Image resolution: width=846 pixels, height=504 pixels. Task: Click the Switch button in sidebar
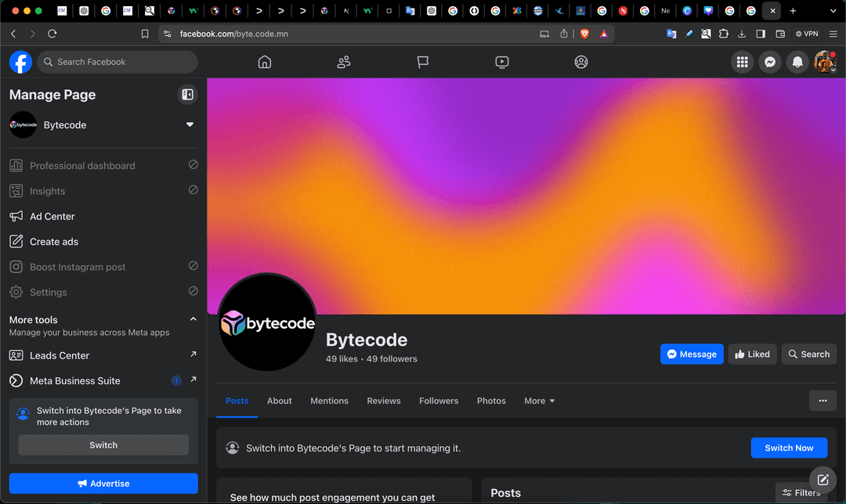103,445
